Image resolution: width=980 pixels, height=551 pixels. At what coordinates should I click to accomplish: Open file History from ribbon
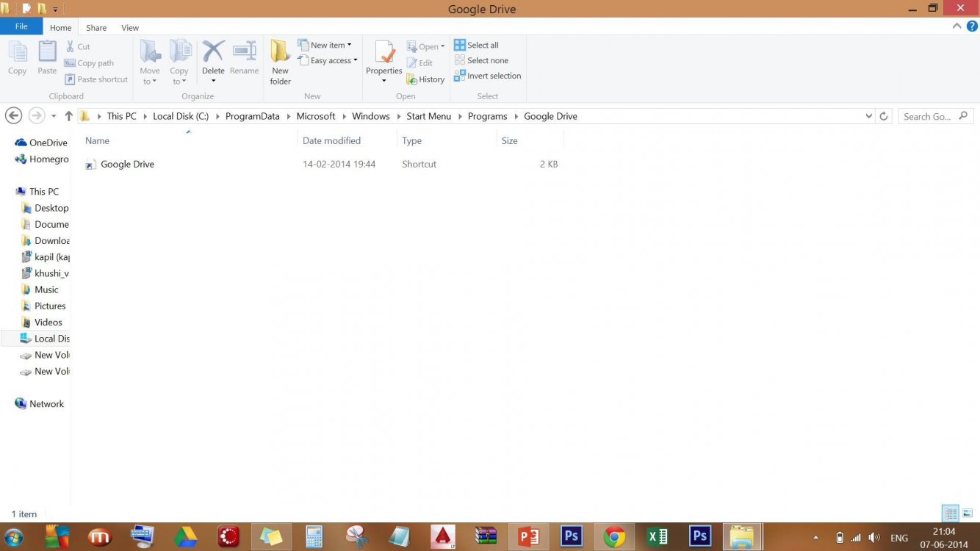(x=425, y=79)
